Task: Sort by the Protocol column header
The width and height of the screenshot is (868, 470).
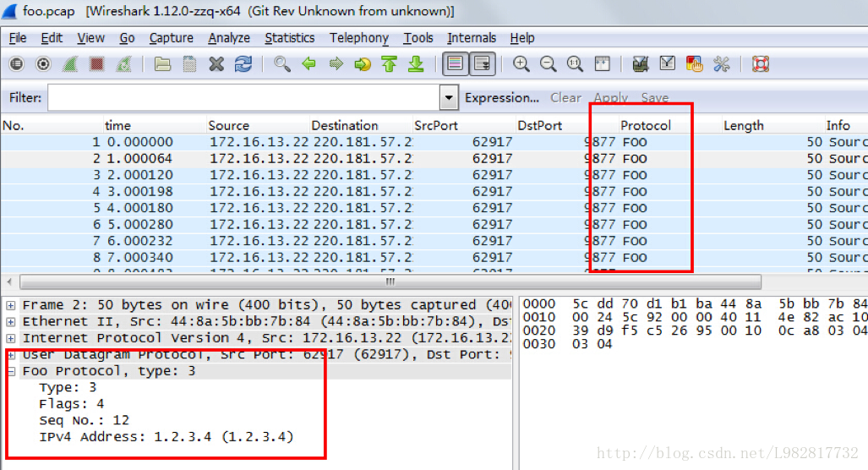Action: coord(669,126)
